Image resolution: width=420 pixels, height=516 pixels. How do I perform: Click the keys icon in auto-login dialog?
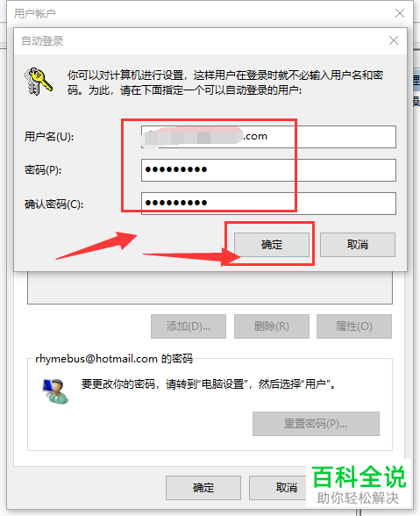(39, 82)
